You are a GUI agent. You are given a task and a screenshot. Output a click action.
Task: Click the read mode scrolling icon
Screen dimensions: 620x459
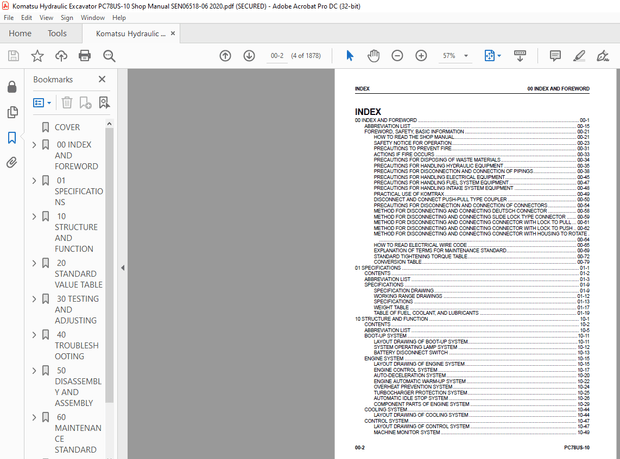520,56
